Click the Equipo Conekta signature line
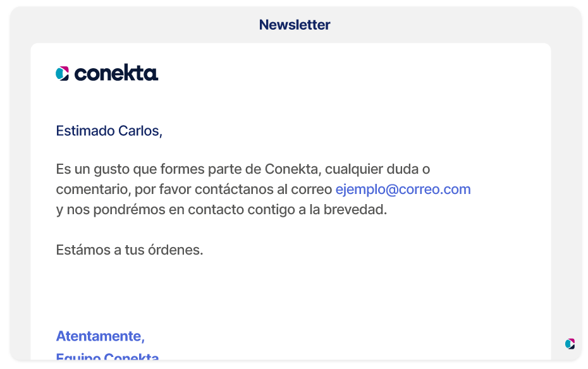 [107, 356]
